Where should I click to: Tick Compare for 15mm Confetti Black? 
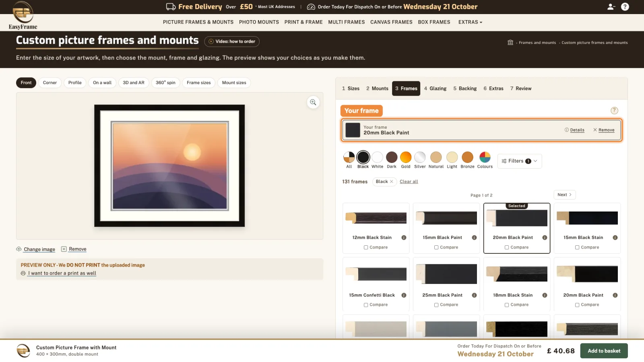point(366,305)
